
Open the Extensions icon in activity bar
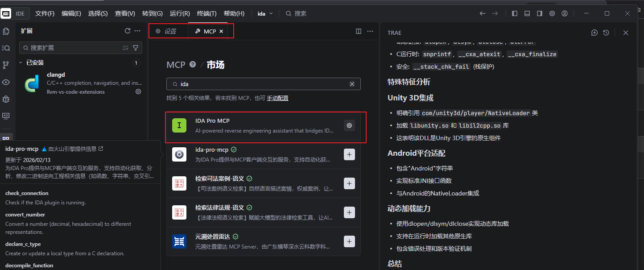tap(6, 139)
